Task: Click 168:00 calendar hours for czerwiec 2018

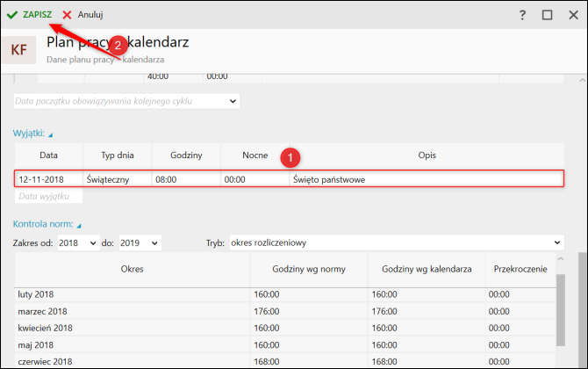Action: (x=384, y=362)
